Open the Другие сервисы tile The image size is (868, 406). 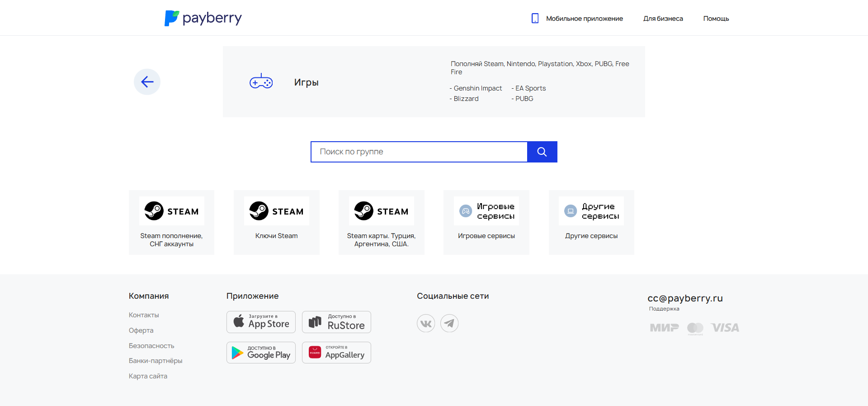pyautogui.click(x=591, y=222)
